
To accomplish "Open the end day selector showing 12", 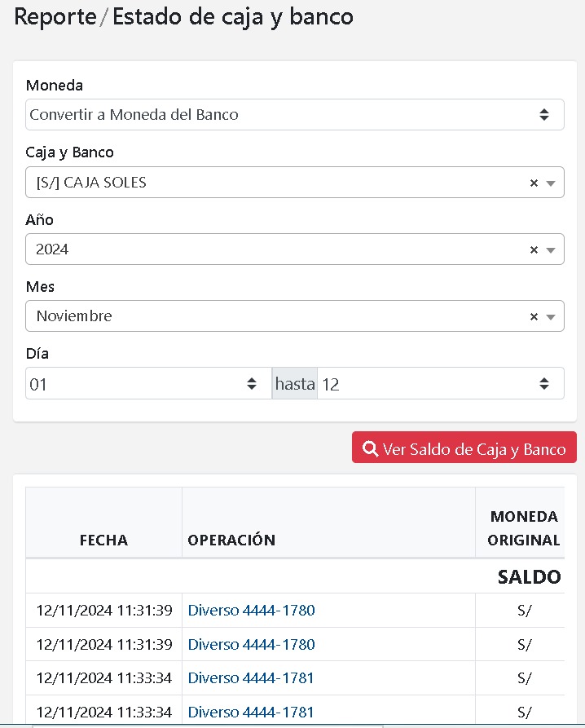I will [x=440, y=384].
